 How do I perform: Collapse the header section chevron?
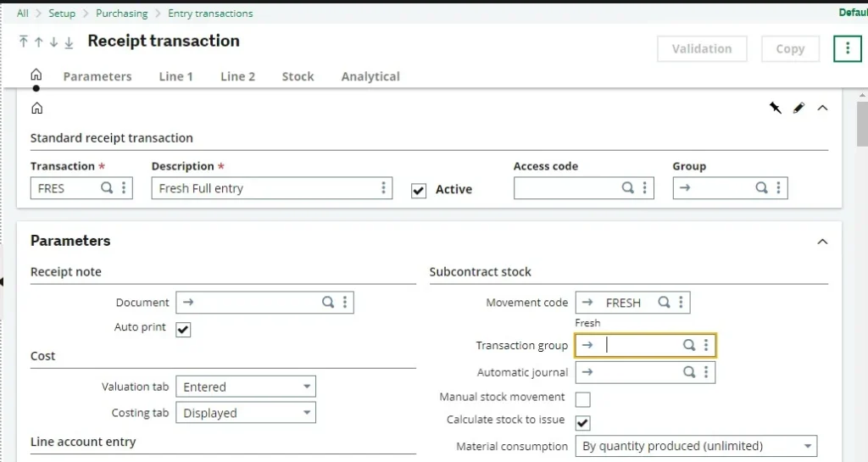(822, 108)
